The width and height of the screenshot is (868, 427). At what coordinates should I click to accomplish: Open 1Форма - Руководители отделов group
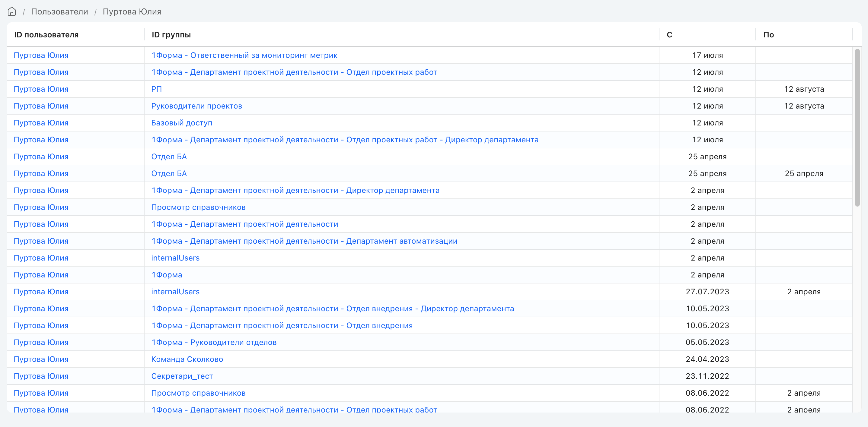214,342
